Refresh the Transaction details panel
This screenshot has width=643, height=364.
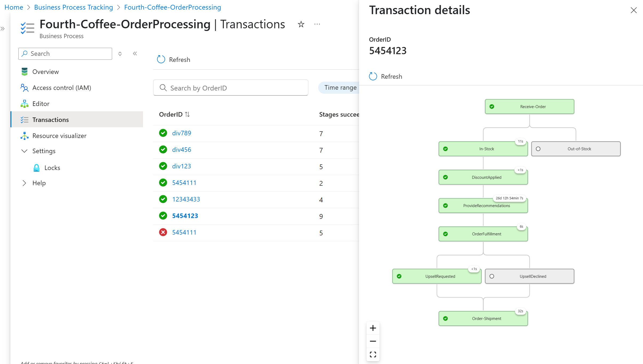click(x=385, y=76)
